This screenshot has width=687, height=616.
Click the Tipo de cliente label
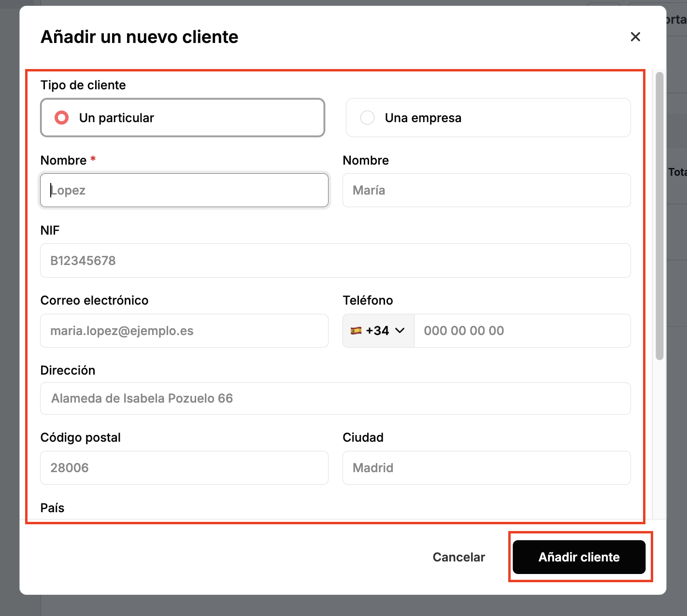click(83, 85)
